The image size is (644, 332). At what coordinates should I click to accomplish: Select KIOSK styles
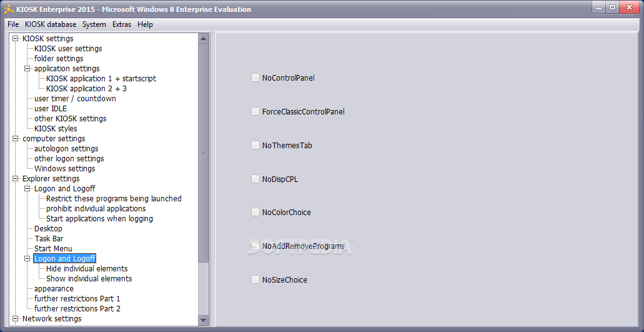click(x=56, y=129)
